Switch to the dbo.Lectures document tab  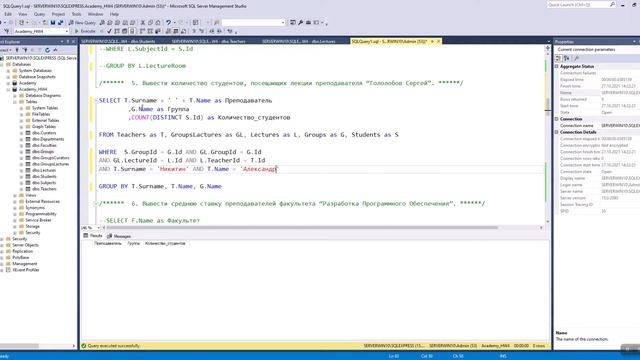(x=298, y=41)
